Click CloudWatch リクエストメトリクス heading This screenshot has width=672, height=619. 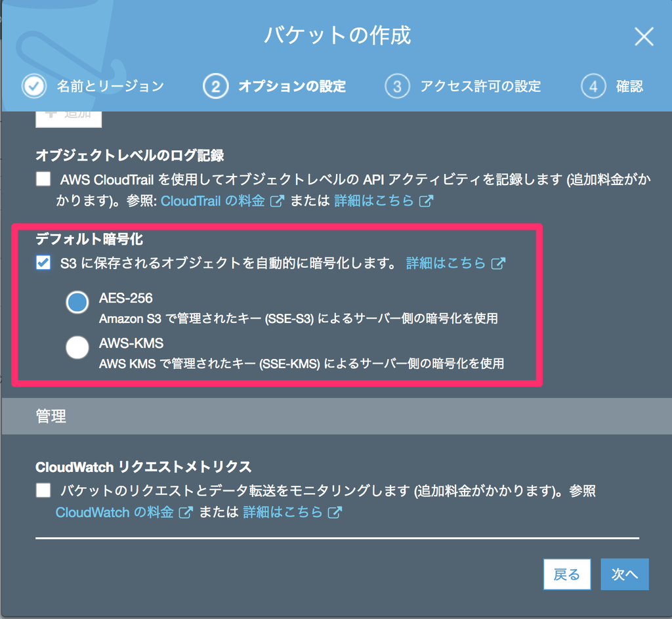click(144, 467)
